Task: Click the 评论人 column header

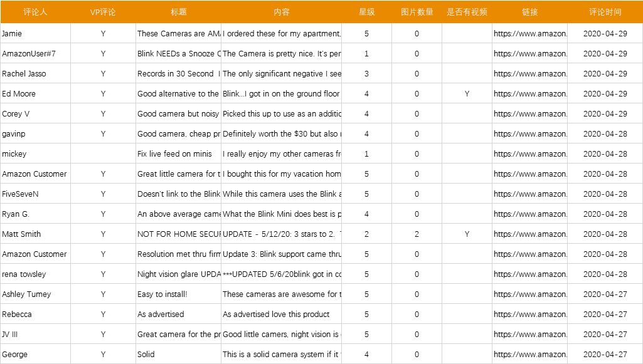Action: (35, 12)
